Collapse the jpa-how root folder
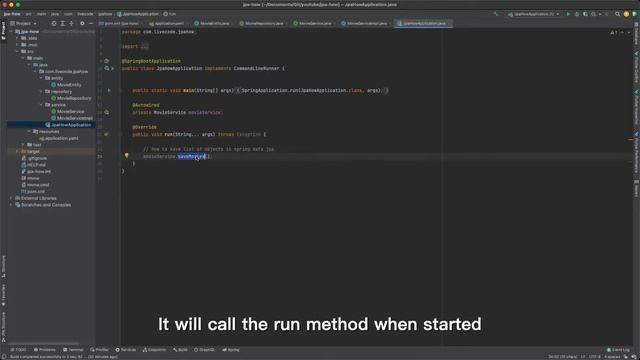 pos(11,31)
